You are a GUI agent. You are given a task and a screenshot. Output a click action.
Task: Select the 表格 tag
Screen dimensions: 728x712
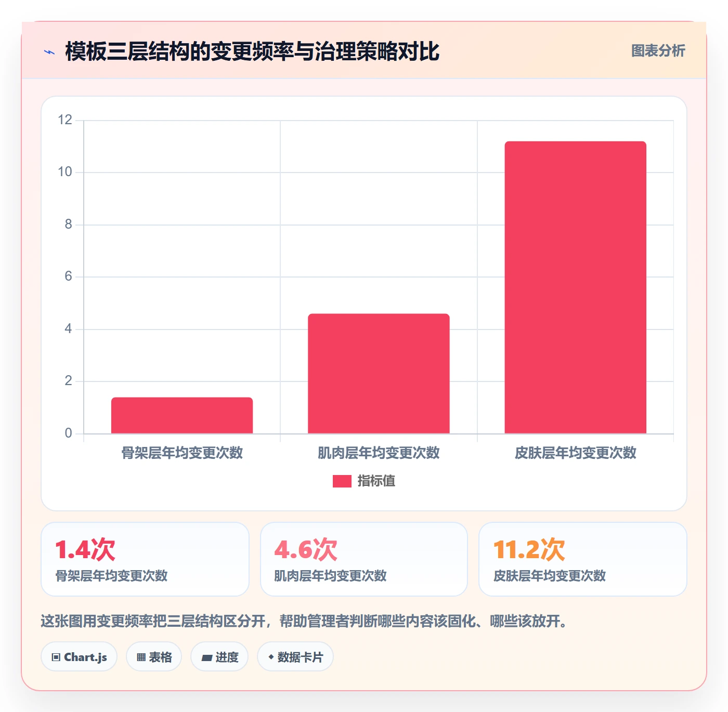[154, 657]
